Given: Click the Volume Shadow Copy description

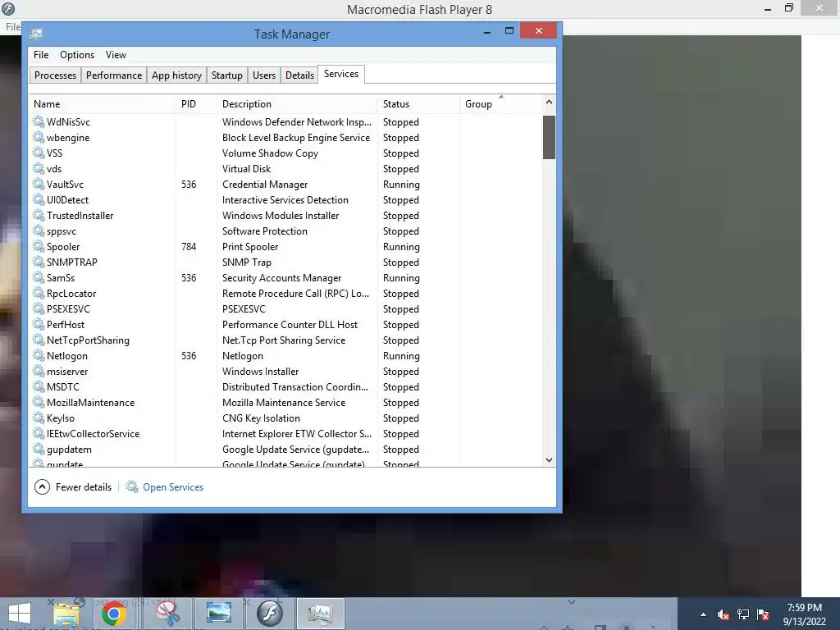Looking at the screenshot, I should pos(270,153).
